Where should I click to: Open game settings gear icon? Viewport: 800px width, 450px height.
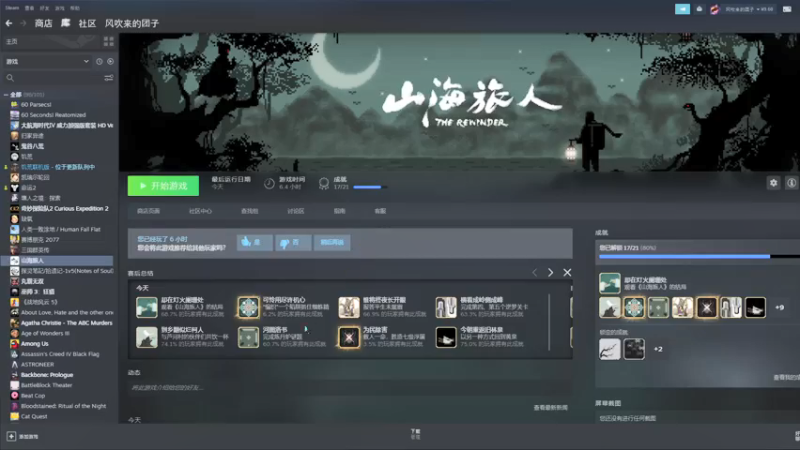pyautogui.click(x=773, y=183)
